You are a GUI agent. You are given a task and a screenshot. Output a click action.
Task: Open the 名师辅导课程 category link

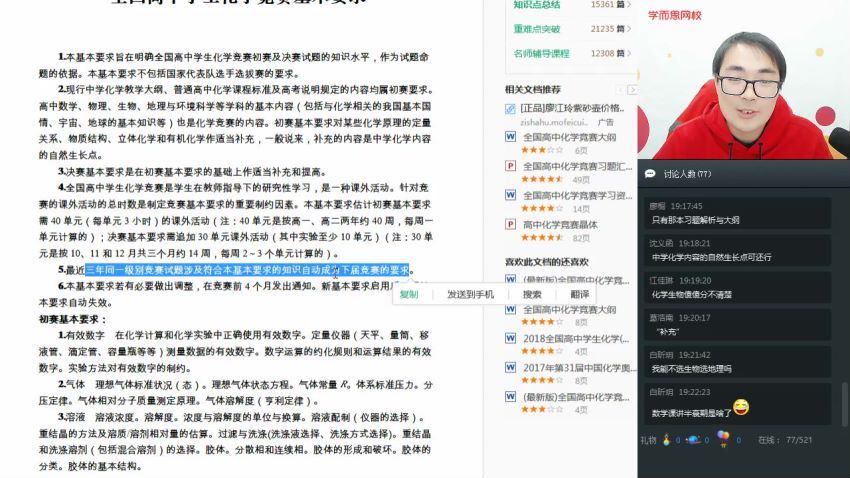(x=542, y=53)
